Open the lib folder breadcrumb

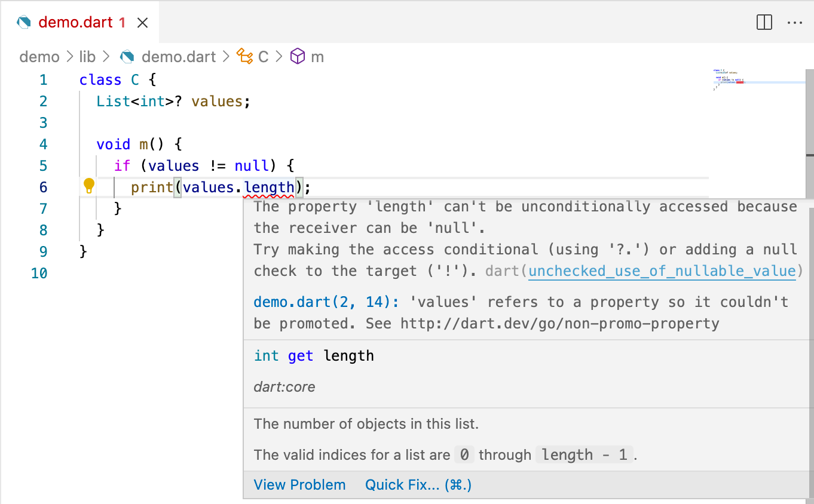click(87, 57)
